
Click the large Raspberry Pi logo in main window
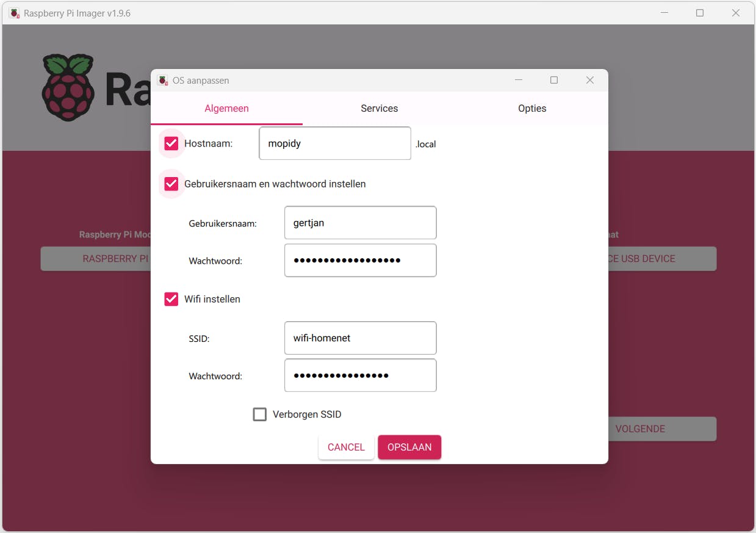pos(68,87)
